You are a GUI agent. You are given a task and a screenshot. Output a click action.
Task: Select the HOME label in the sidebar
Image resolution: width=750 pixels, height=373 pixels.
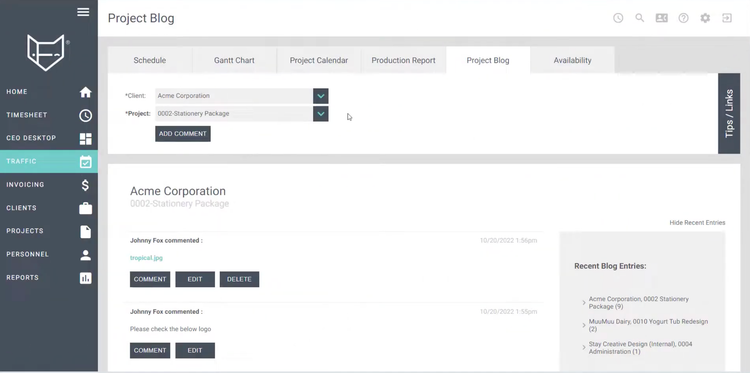pos(17,92)
